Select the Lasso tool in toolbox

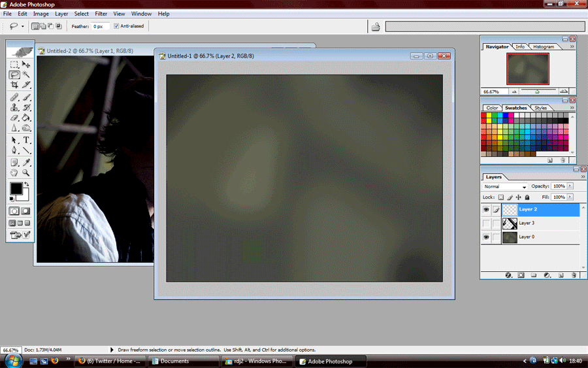pyautogui.click(x=14, y=75)
